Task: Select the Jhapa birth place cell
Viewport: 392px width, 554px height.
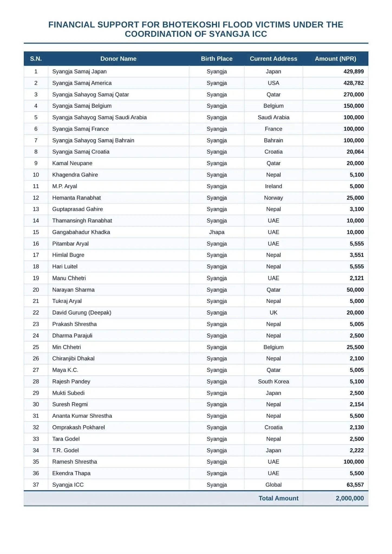Action: pos(217,232)
